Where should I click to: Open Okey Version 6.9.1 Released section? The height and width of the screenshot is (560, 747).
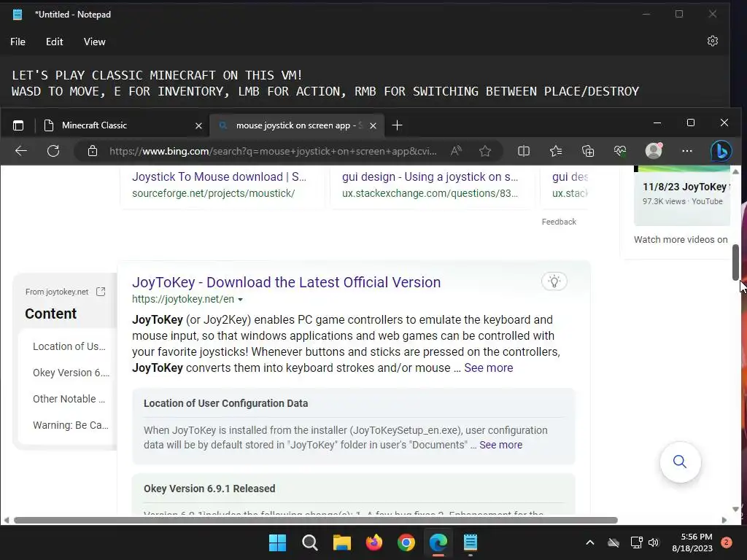[x=209, y=489]
